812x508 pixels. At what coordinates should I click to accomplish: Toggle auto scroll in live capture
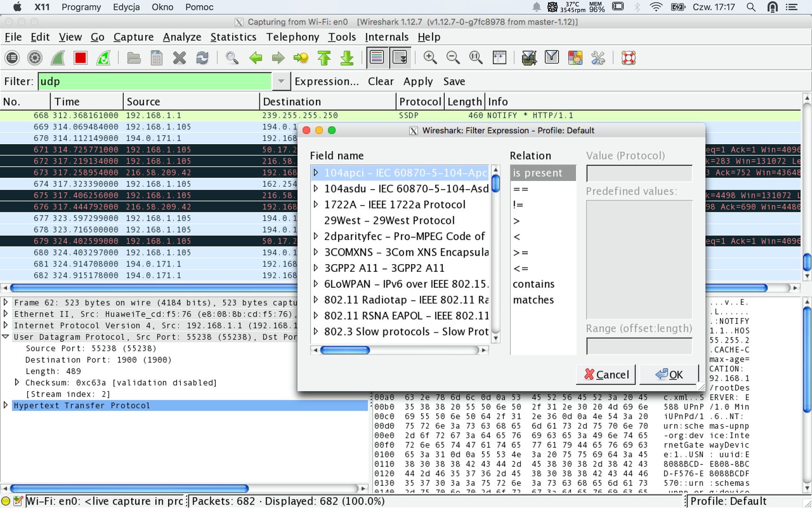click(x=400, y=58)
